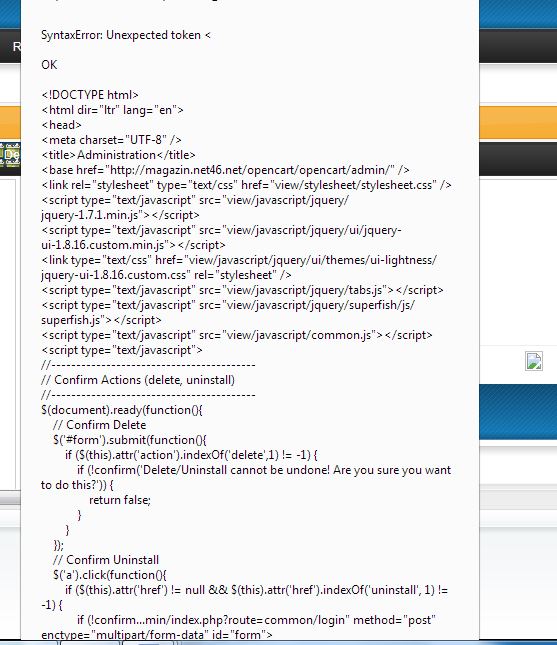Click the stylesheet.css link line
The width and height of the screenshot is (557, 645).
[x=246, y=185]
